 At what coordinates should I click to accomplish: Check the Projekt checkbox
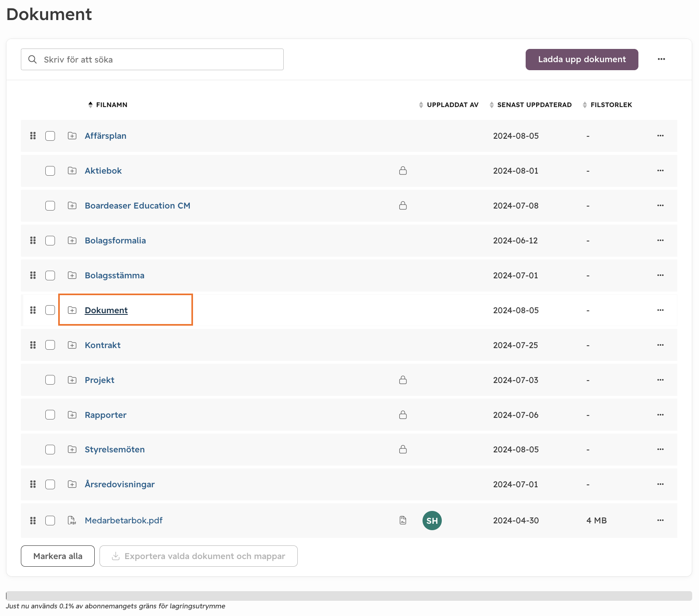(50, 380)
